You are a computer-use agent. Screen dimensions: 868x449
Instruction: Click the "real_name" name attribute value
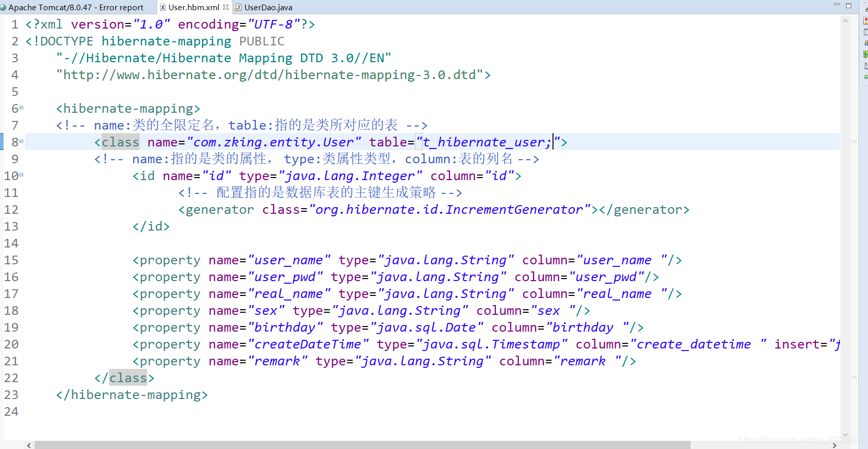click(289, 293)
